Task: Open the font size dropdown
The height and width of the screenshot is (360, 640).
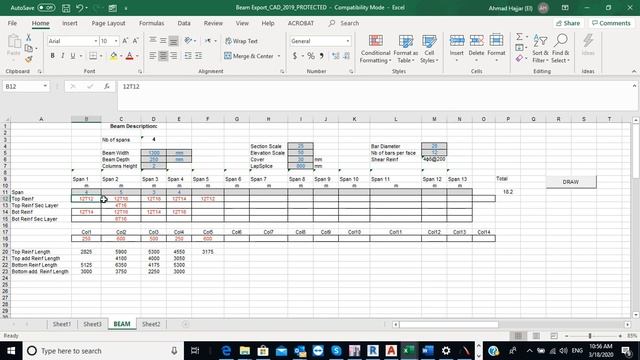Action: coord(116,41)
